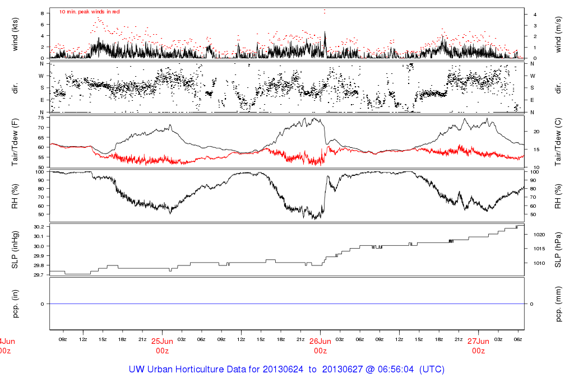Click the "wind (kts)" axis label

click(x=15, y=34)
